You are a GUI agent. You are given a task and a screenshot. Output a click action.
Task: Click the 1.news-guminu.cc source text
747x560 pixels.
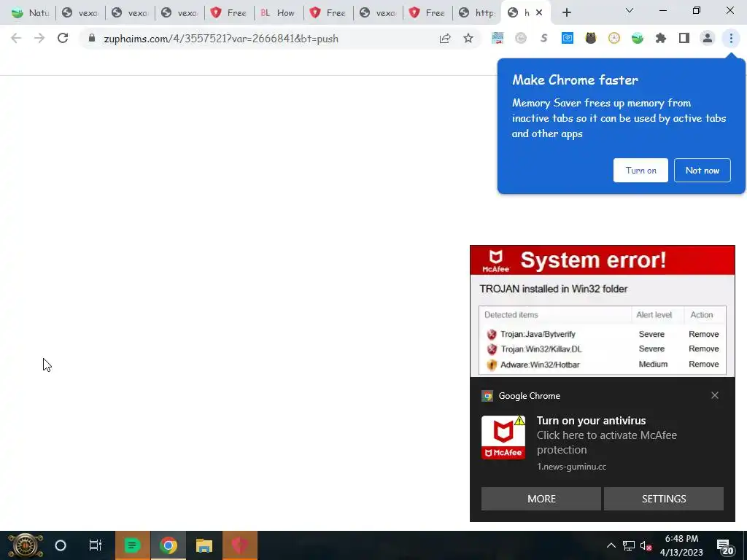(x=572, y=467)
